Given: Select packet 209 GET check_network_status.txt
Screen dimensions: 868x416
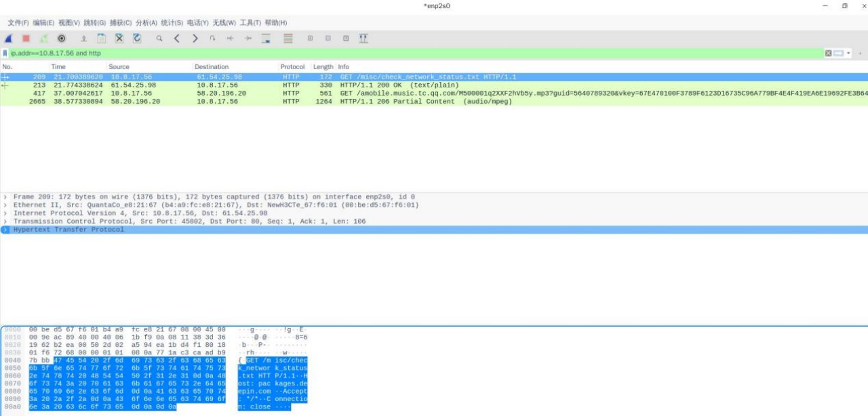Looking at the screenshot, I should click(434, 77).
